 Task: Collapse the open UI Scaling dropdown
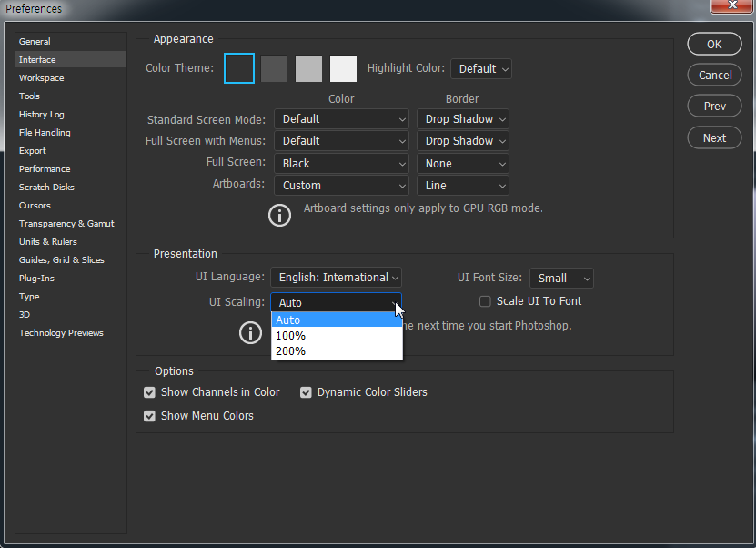336,302
